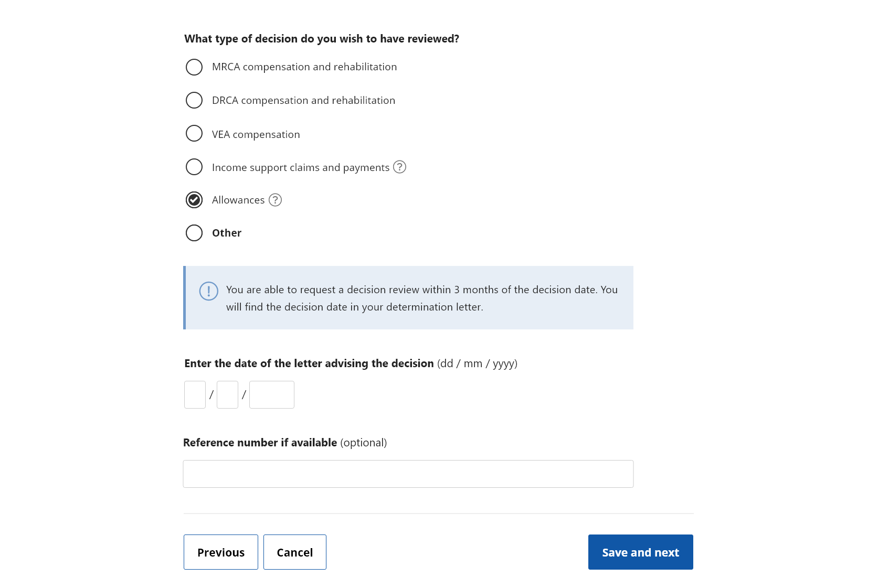This screenshot has width=878, height=588.
Task: Click Save and next to continue
Action: point(640,552)
